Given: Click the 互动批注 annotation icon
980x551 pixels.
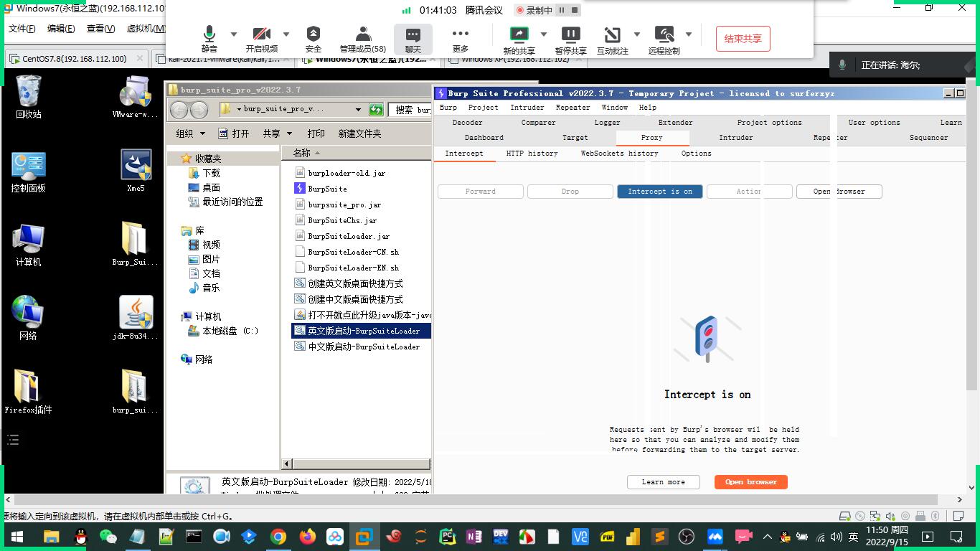Looking at the screenshot, I should tap(612, 34).
